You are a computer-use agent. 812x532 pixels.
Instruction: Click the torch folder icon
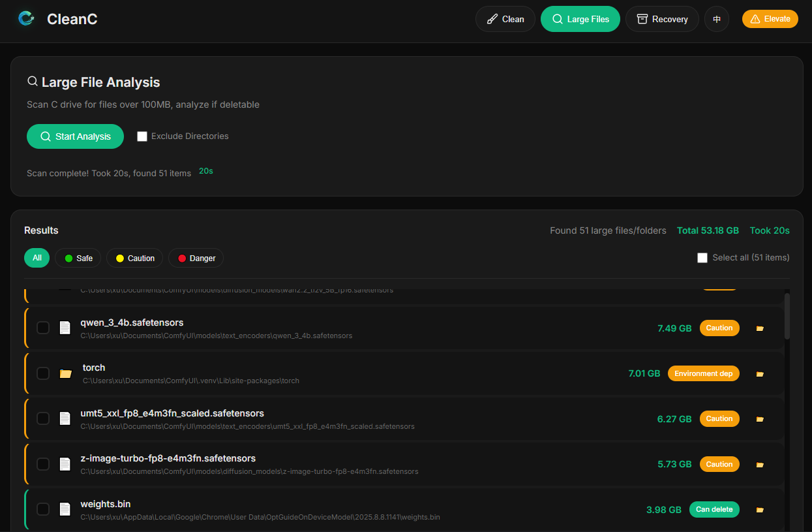[65, 373]
